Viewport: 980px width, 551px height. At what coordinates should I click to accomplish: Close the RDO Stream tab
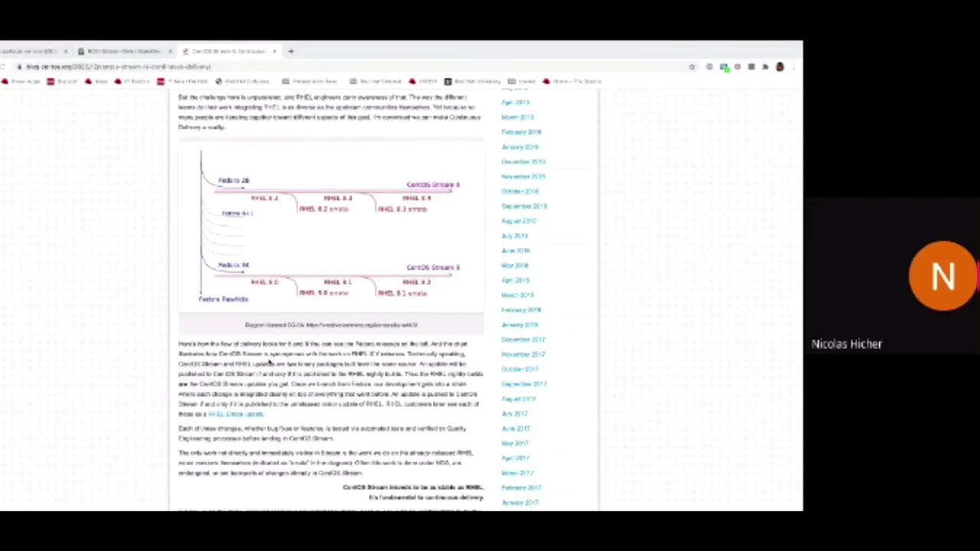pyautogui.click(x=169, y=51)
